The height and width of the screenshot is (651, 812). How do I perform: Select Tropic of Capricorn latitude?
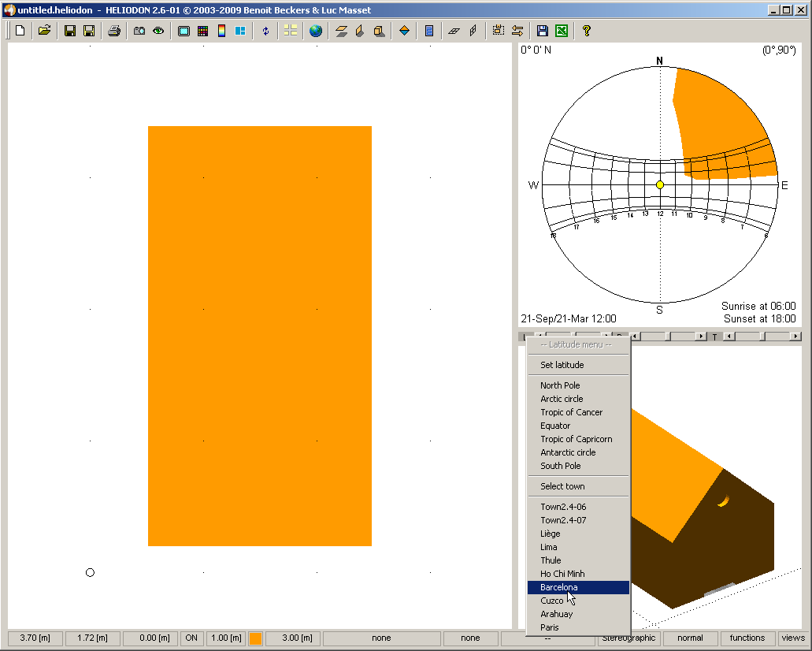(x=578, y=439)
